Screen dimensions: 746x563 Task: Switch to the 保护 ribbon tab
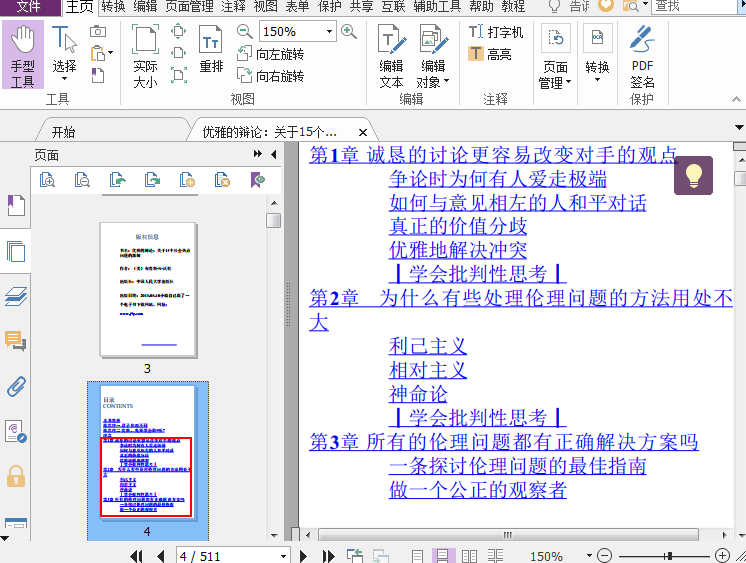pyautogui.click(x=329, y=6)
